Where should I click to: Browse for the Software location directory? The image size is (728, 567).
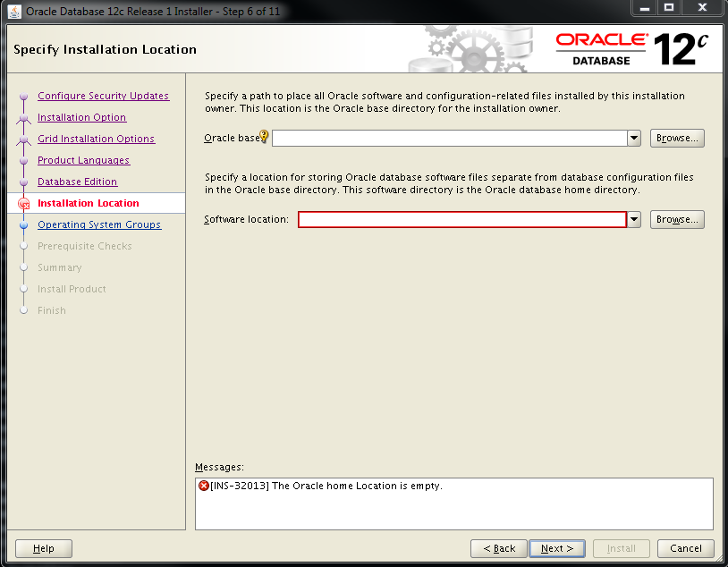pyautogui.click(x=677, y=219)
